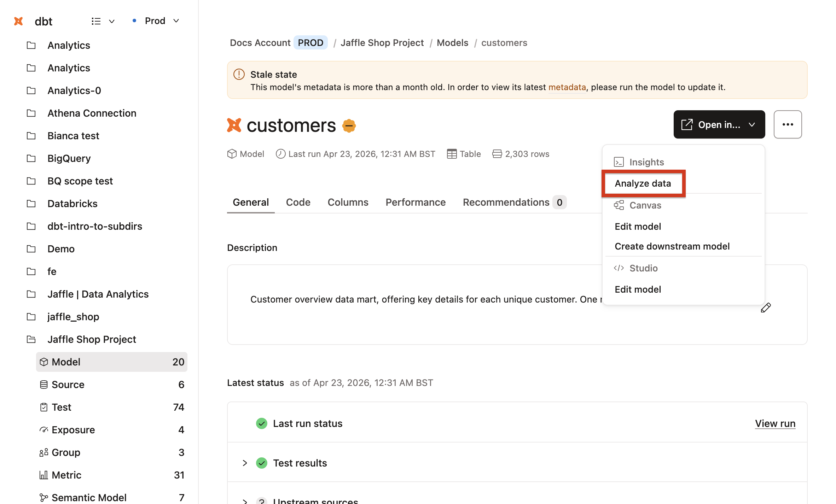Click the Model cube icon in metadata row

(x=232, y=154)
